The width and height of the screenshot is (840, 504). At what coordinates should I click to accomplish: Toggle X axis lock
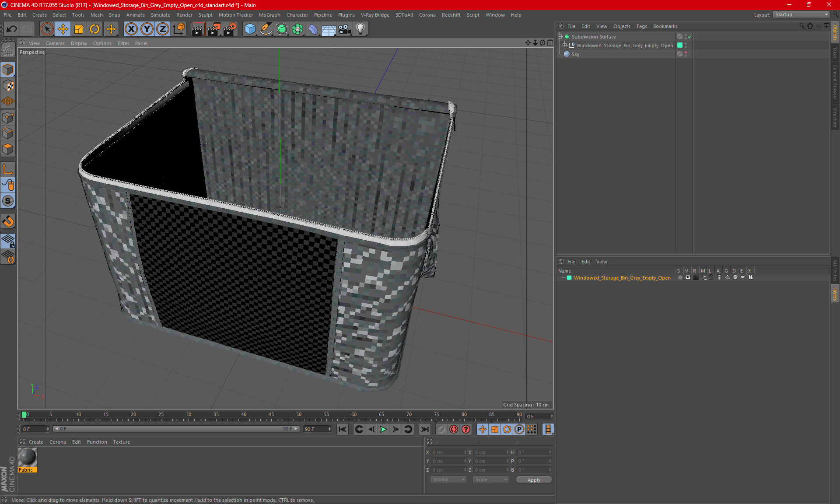click(131, 29)
